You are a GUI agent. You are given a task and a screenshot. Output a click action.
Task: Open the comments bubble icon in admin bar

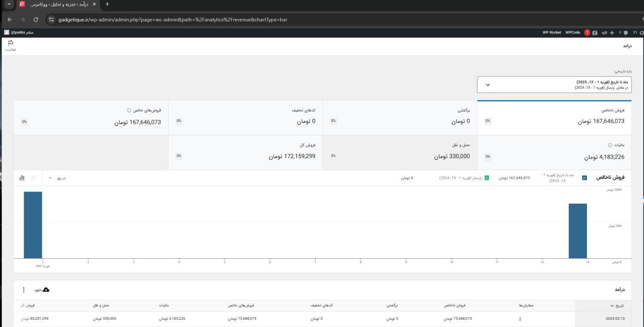point(625,33)
